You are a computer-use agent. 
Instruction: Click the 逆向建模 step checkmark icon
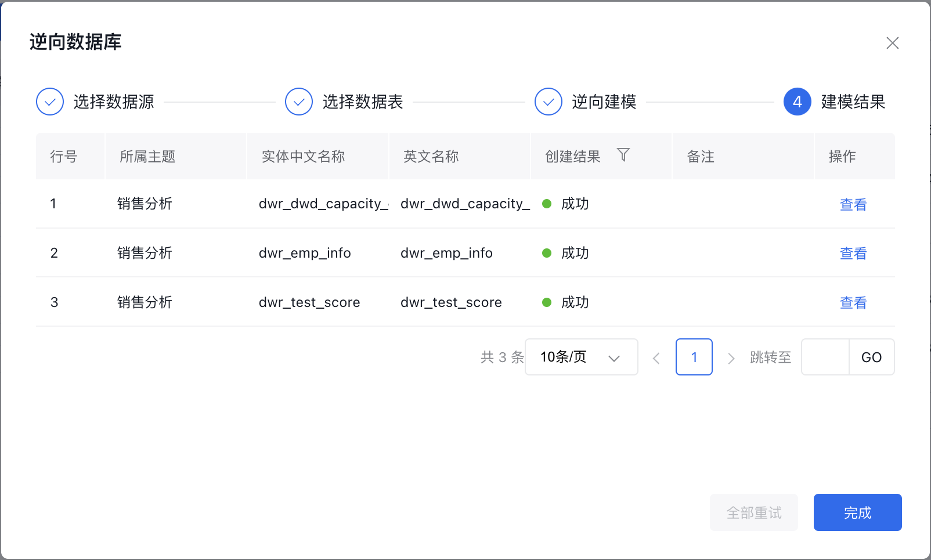tap(548, 102)
